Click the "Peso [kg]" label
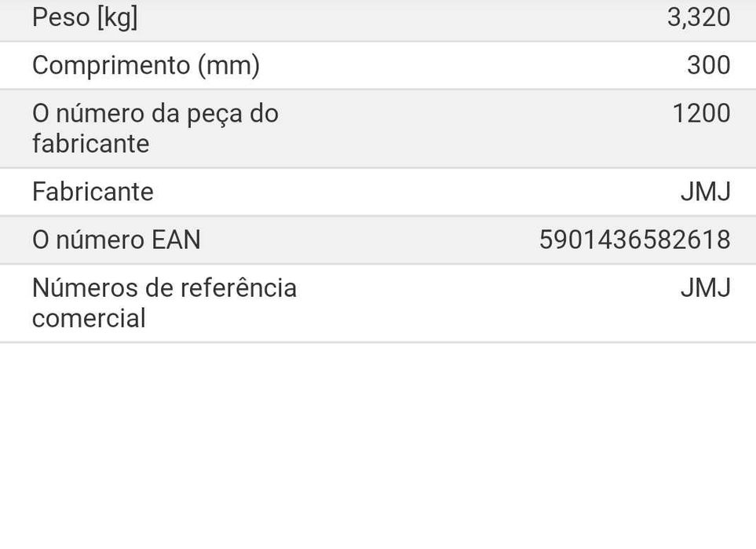 point(85,17)
